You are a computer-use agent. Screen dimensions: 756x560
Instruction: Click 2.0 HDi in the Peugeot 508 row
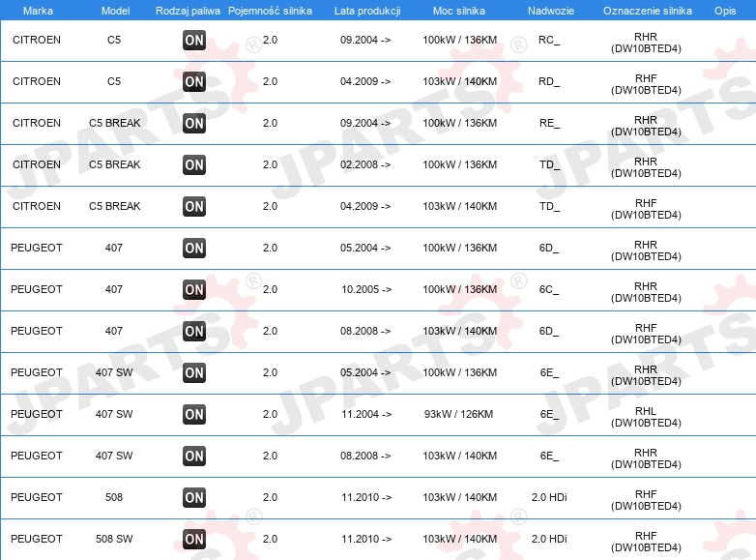point(549,497)
